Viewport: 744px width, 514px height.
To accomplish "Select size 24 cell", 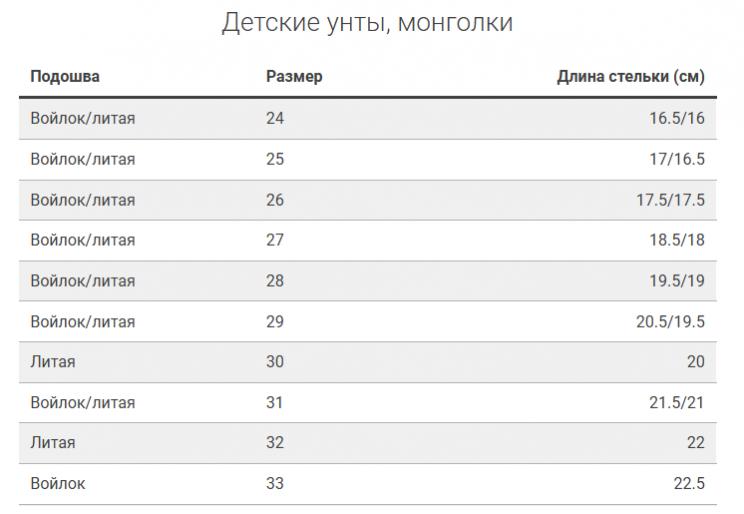I will point(275,119).
